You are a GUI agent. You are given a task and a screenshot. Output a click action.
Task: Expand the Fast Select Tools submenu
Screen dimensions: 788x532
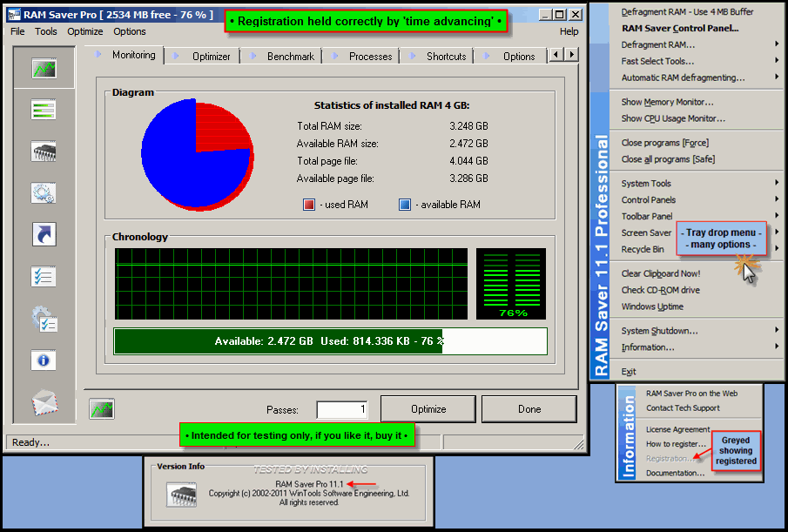[657, 61]
